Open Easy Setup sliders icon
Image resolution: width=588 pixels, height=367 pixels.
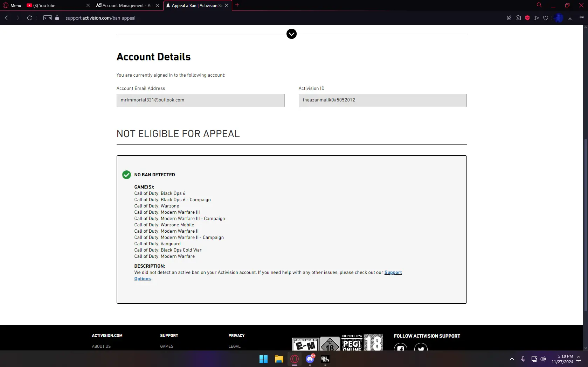click(x=582, y=18)
